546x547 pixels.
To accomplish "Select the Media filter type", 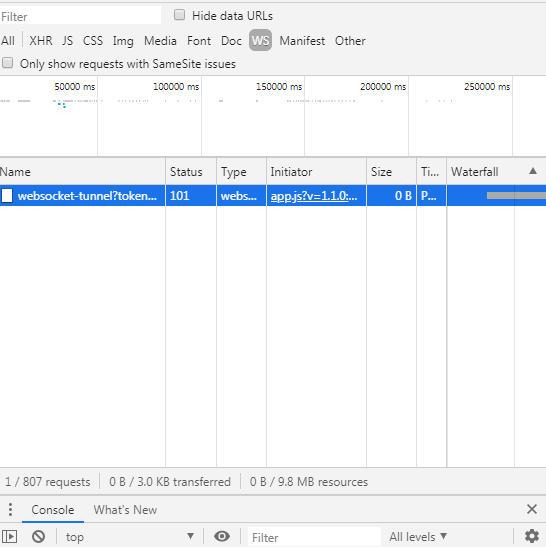I will [160, 41].
